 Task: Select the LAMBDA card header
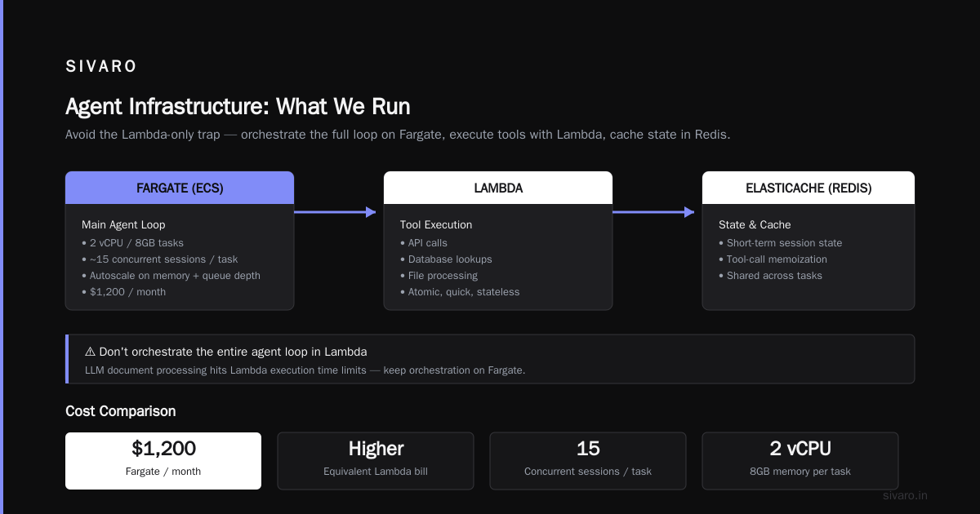[498, 188]
